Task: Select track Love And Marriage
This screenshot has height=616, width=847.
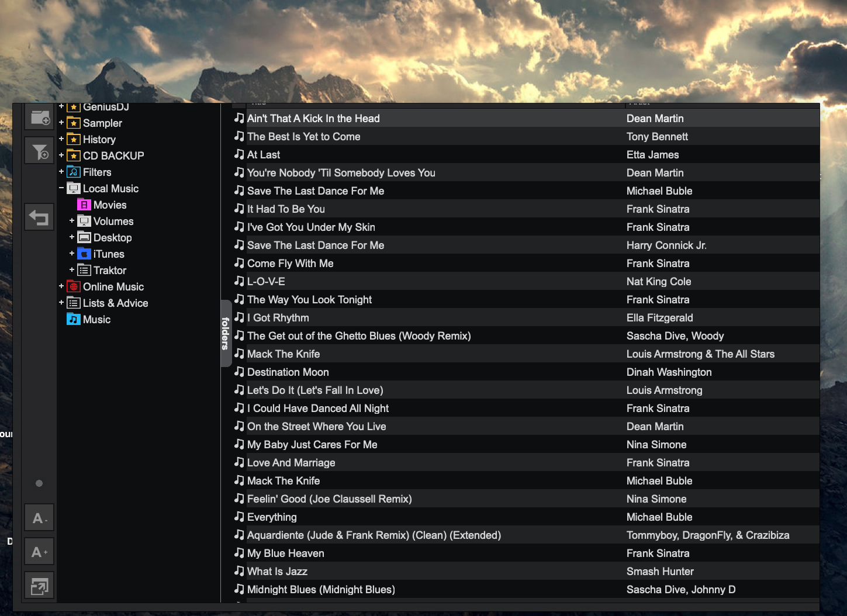Action: click(x=291, y=462)
